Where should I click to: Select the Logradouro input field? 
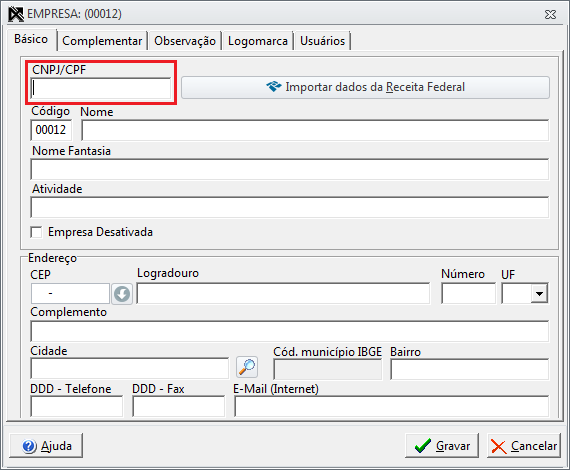(x=283, y=294)
